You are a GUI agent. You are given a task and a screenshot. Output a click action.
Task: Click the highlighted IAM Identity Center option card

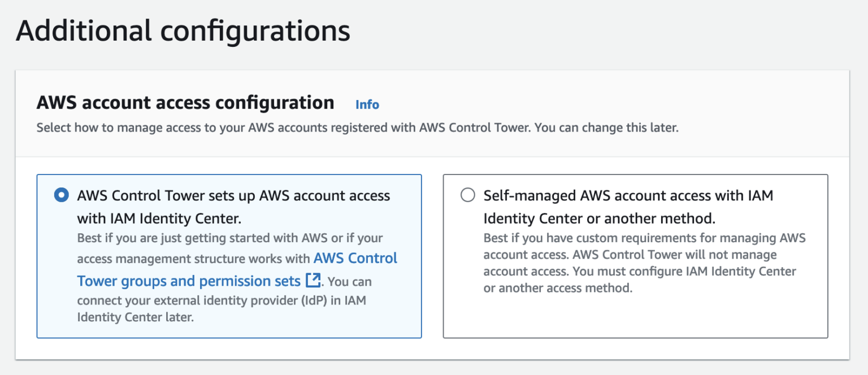229,255
